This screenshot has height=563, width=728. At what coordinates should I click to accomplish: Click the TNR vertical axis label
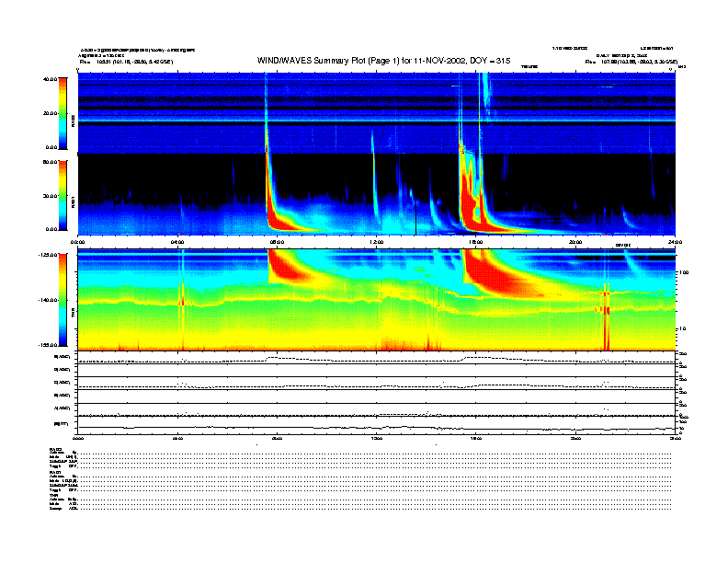(73, 312)
